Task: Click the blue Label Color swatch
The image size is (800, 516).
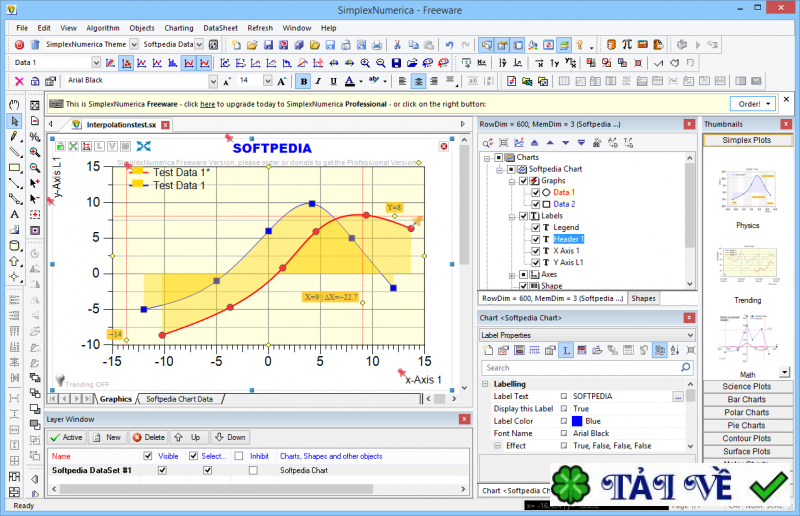Action: (x=577, y=421)
